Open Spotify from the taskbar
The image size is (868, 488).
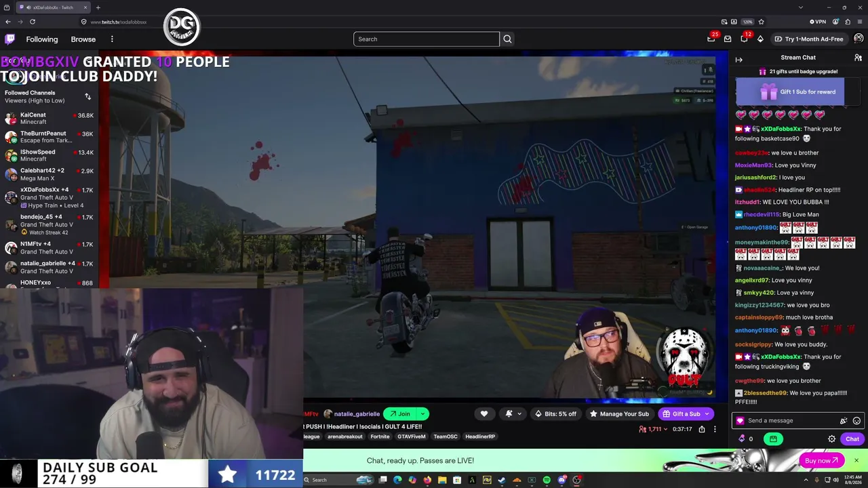[547, 481]
